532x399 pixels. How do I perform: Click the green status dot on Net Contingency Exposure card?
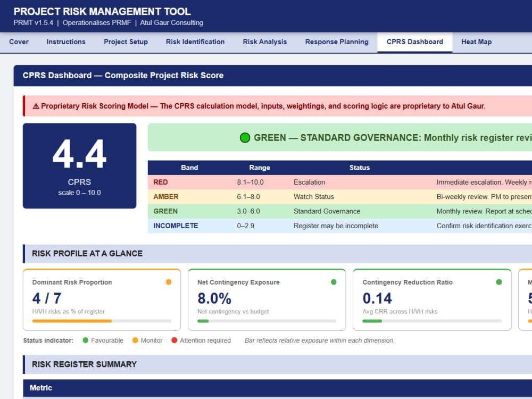[x=334, y=282]
